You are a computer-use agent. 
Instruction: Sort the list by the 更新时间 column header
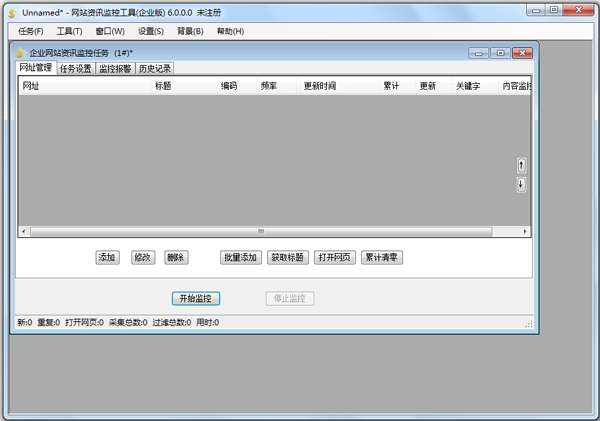coord(320,86)
